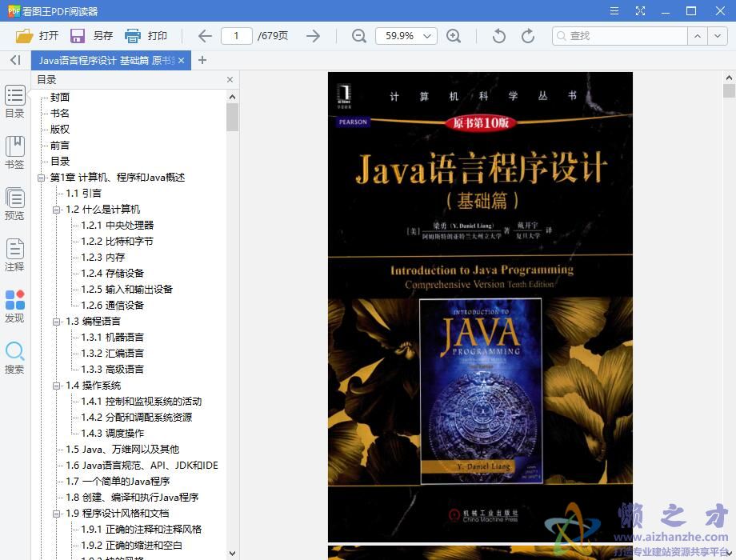
Task: Open section 1.7 一个简单的Java程序
Action: [x=118, y=481]
